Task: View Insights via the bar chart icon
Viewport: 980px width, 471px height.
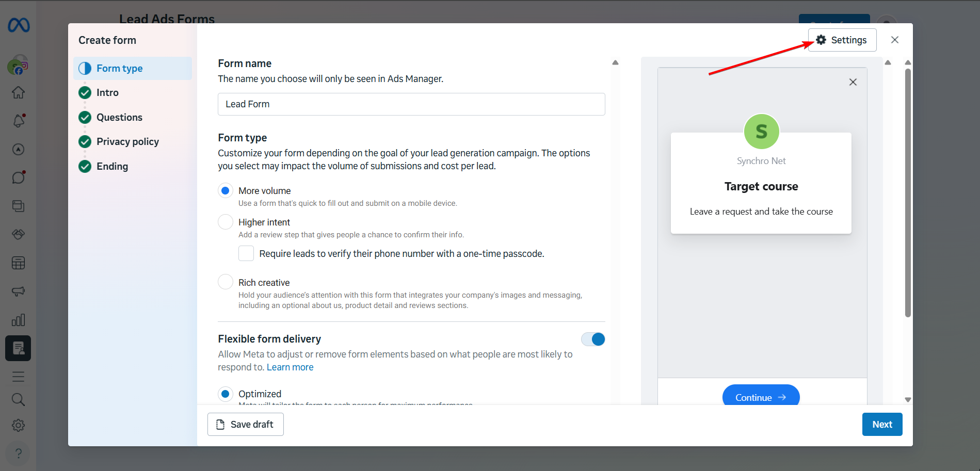Action: (18, 320)
